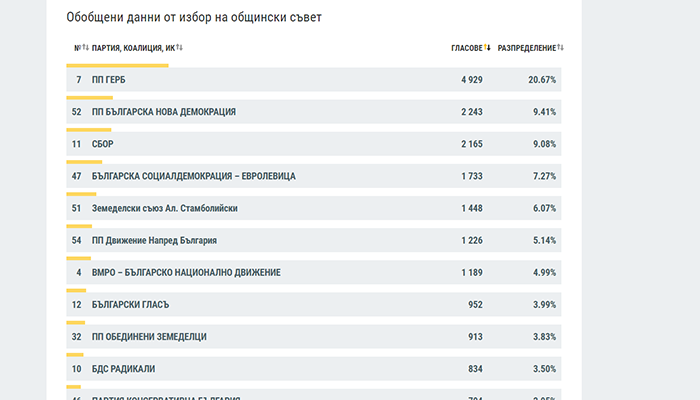700x400 pixels.
Task: Click the vote count 2 243
Action: [472, 112]
